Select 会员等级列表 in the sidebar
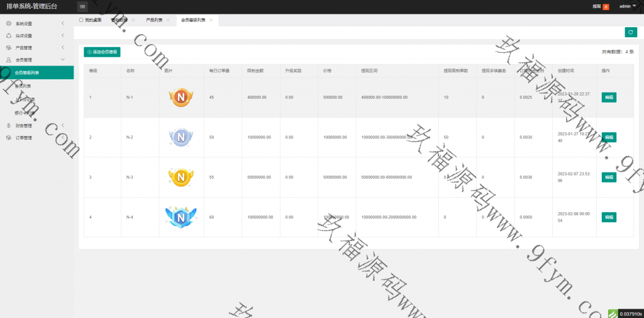The image size is (644, 318). point(36,73)
